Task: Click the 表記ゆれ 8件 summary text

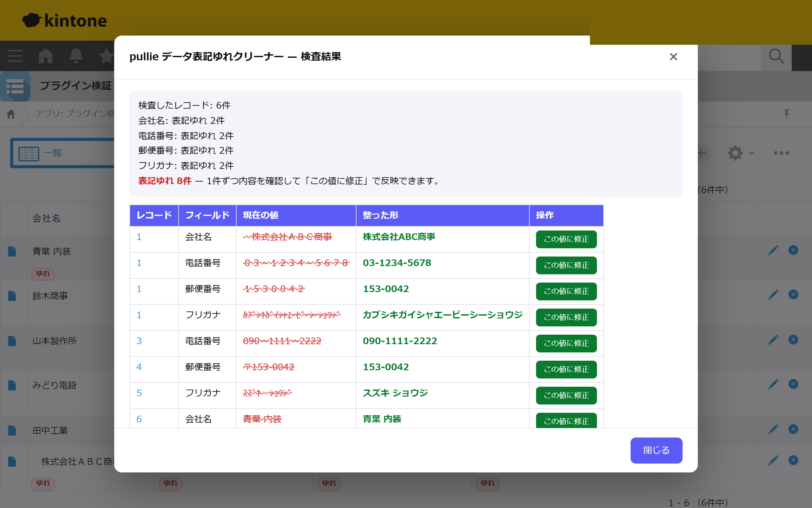Action: tap(165, 181)
